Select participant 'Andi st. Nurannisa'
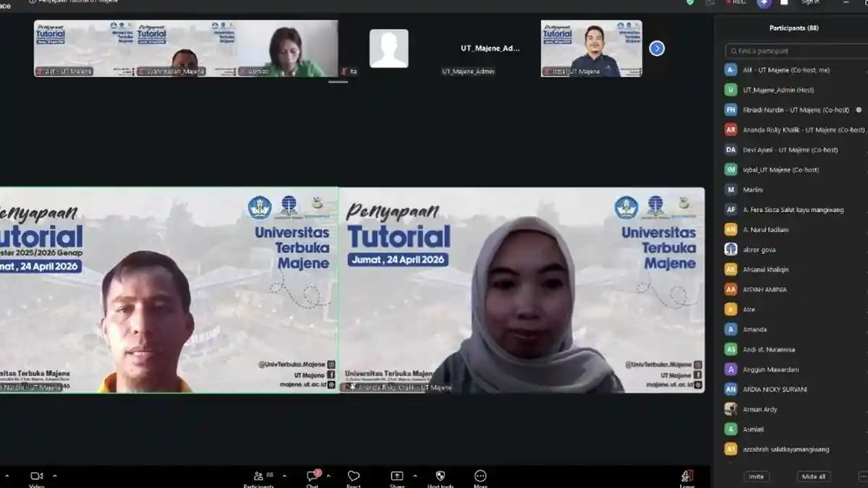This screenshot has height=488, width=868. (x=794, y=349)
